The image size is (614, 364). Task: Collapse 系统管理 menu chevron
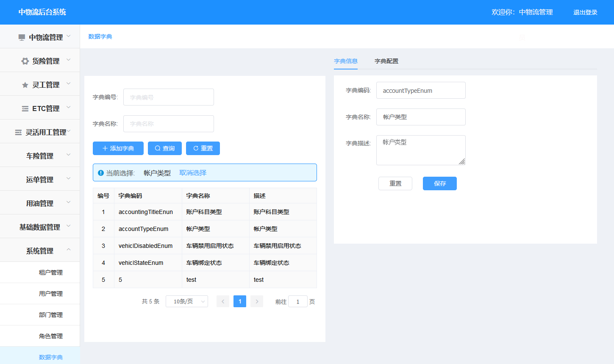click(69, 250)
